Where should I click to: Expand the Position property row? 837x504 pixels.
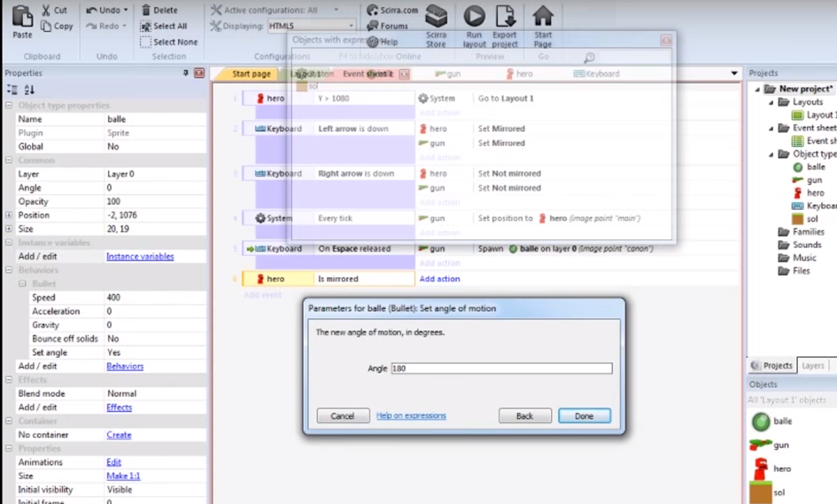tap(9, 215)
